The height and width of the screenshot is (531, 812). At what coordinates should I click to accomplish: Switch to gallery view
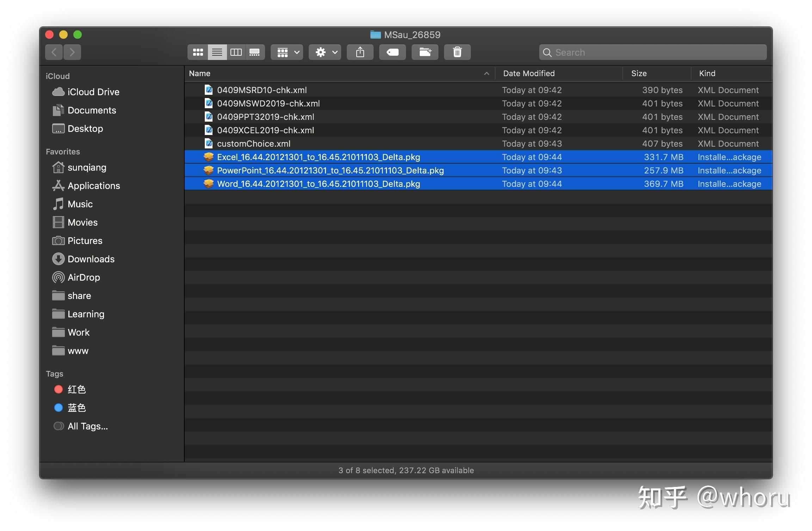(x=255, y=52)
